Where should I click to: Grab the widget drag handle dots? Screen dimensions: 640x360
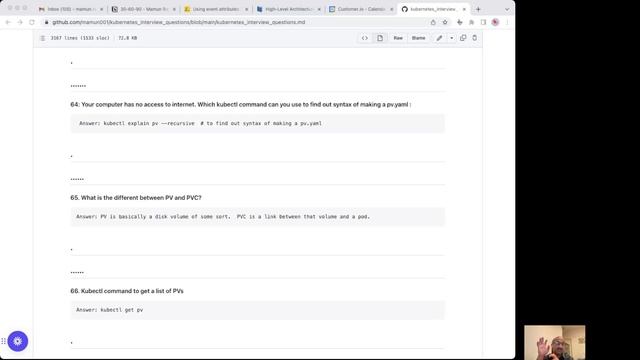click(x=3, y=341)
